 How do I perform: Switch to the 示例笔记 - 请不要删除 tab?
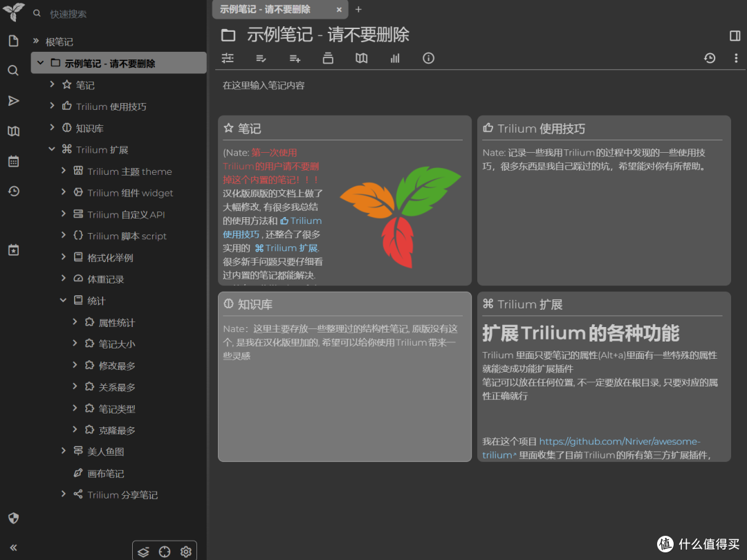[265, 10]
